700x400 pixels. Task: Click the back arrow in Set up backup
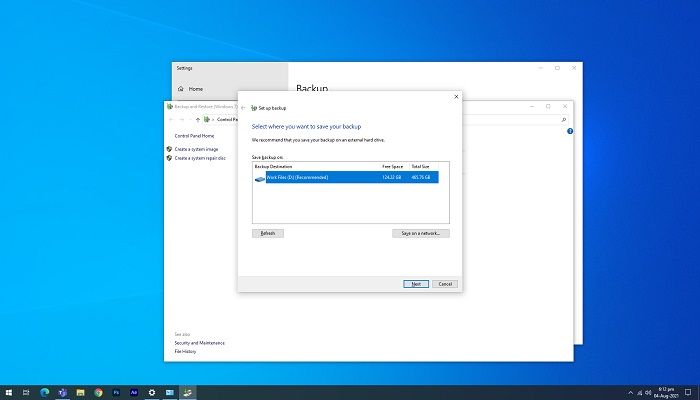[x=243, y=107]
